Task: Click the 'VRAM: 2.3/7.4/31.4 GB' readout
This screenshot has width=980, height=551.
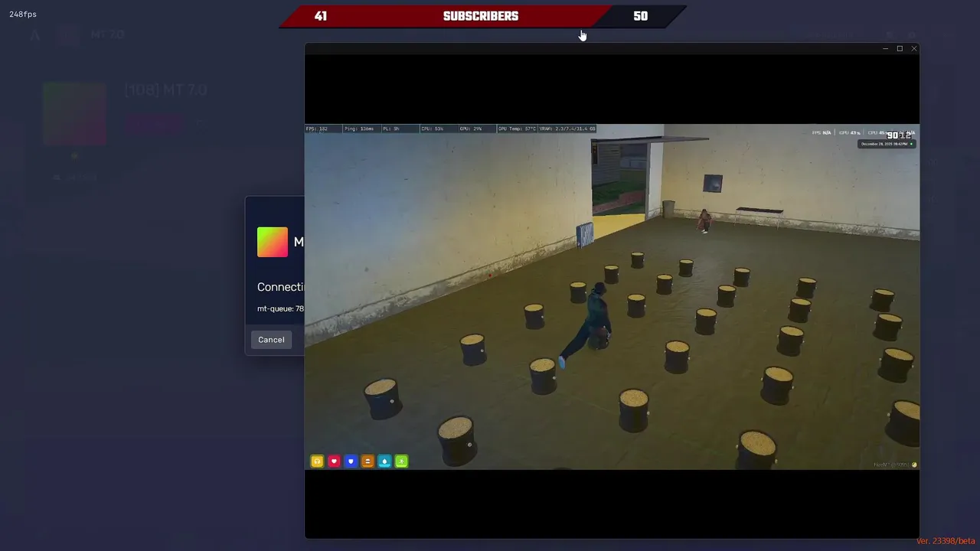Action: pos(567,129)
